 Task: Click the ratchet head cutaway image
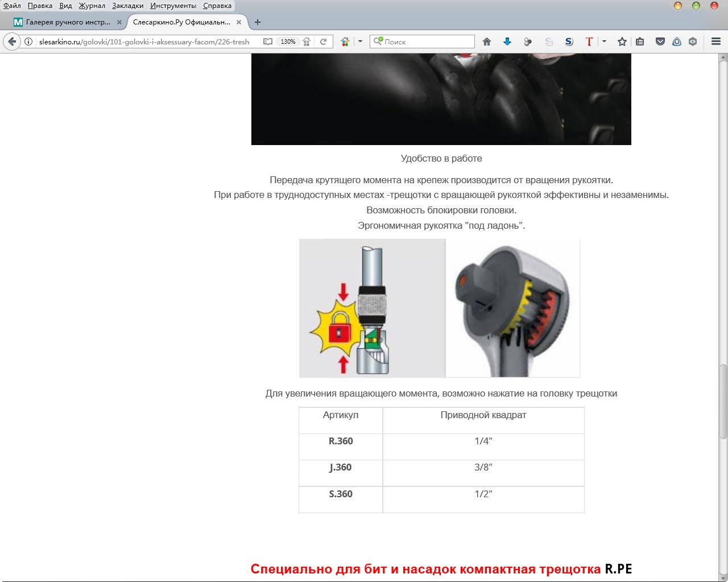[x=513, y=308]
